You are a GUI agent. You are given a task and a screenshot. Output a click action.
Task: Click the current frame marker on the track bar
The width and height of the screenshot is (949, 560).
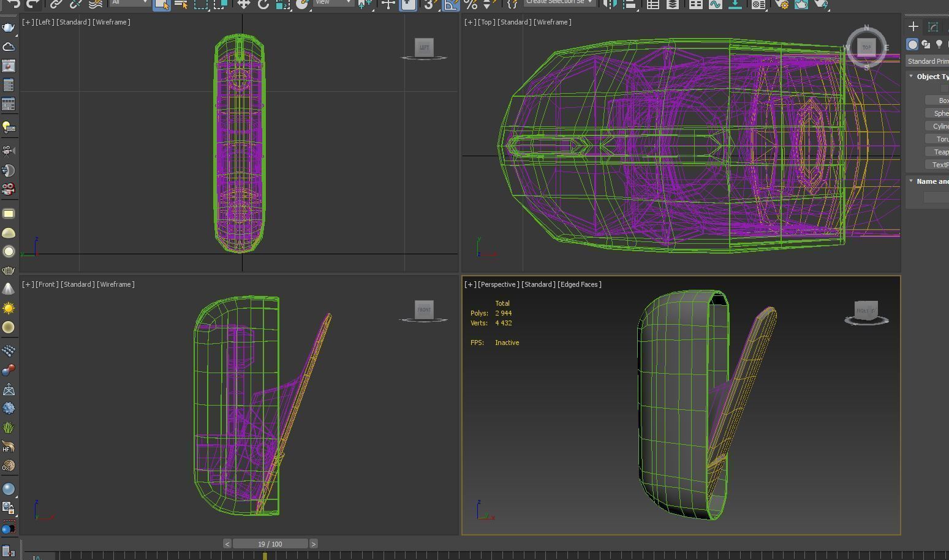tap(265, 556)
